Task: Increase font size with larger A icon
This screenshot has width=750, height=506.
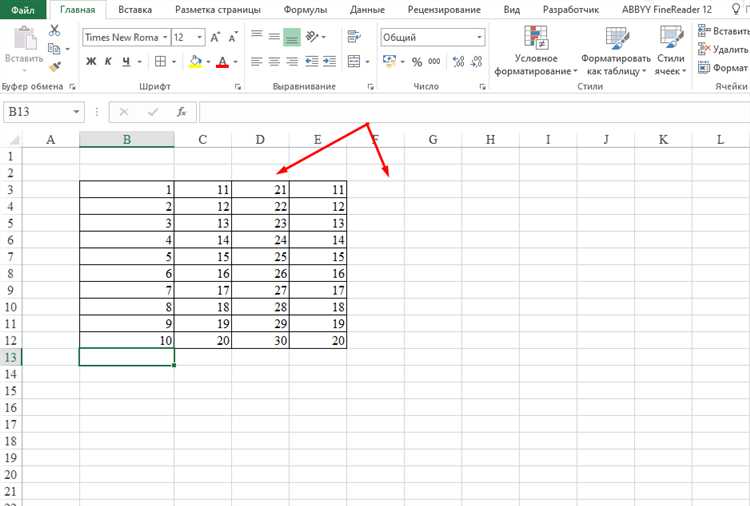Action: click(215, 37)
